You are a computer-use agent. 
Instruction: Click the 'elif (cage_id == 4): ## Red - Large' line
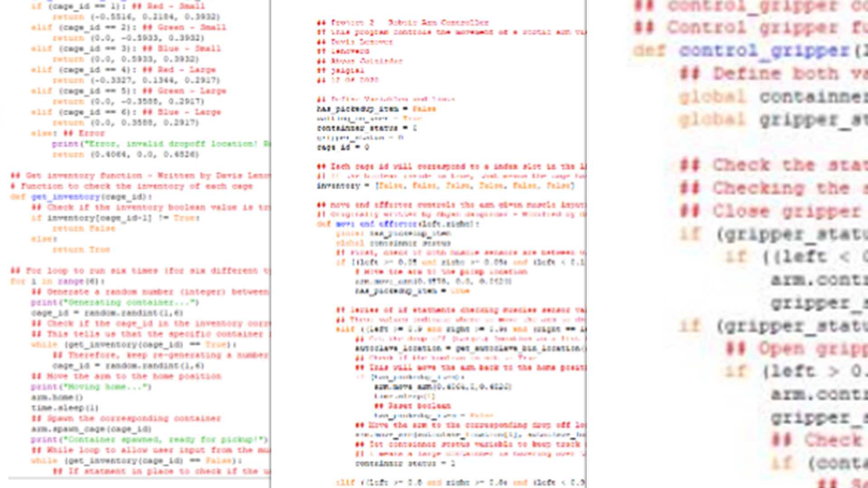[123, 70]
